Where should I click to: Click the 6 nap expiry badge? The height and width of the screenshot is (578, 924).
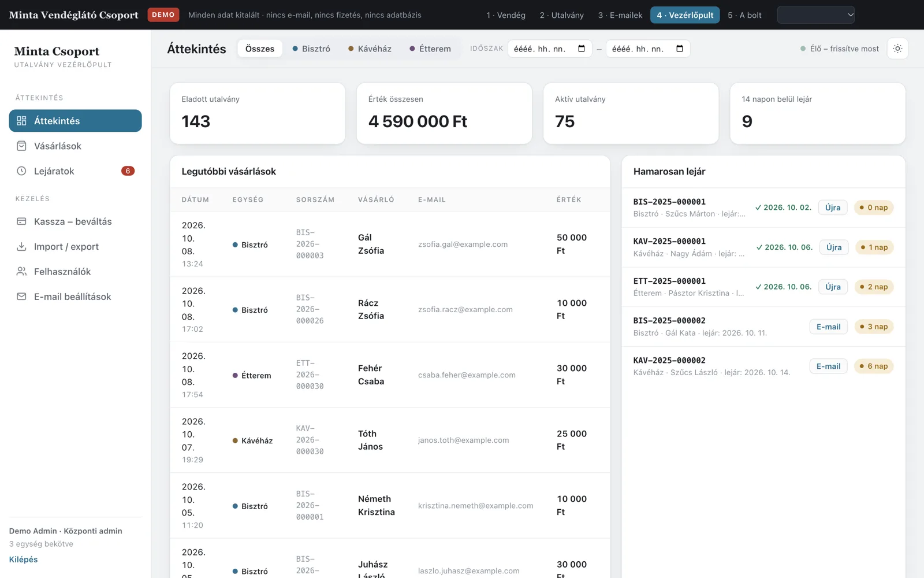tap(874, 366)
